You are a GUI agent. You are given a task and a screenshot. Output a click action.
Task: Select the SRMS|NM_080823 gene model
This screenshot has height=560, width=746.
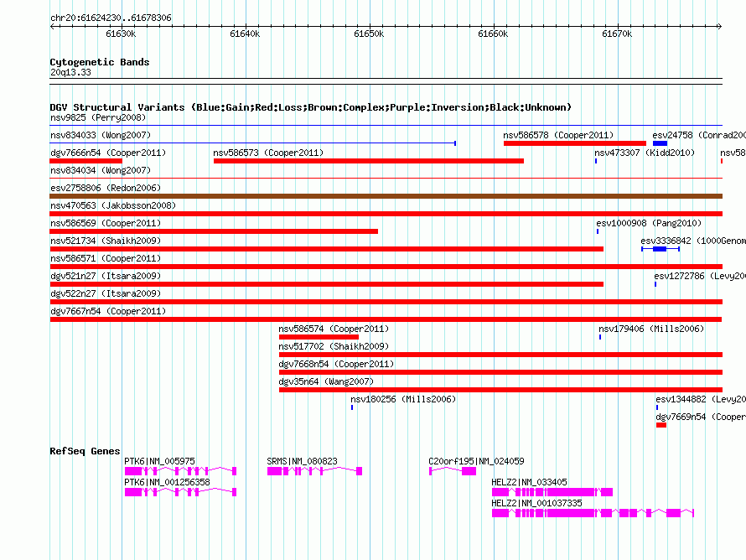tap(314, 472)
